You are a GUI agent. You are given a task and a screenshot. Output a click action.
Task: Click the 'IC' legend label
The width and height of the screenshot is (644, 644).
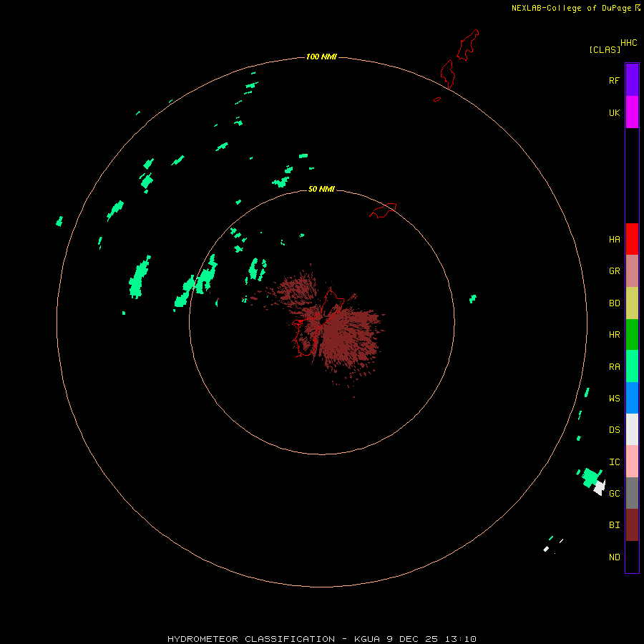pos(615,462)
